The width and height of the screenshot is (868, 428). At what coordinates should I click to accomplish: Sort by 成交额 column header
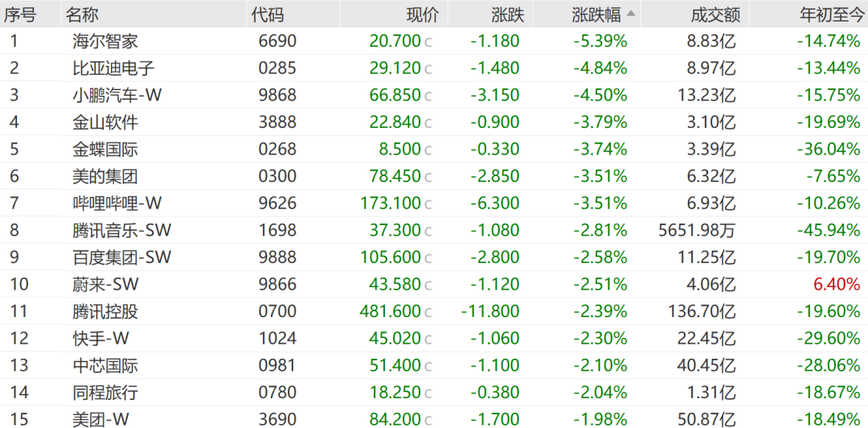715,14
